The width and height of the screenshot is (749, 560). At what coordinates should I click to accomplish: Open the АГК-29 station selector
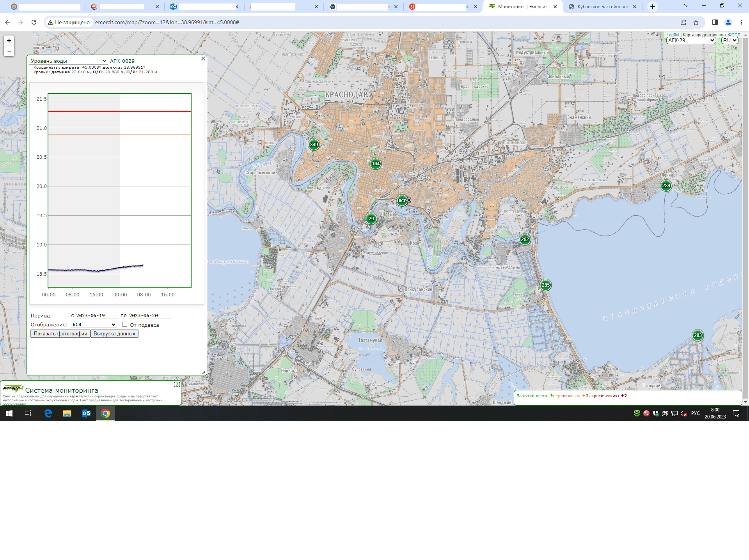[x=690, y=40]
